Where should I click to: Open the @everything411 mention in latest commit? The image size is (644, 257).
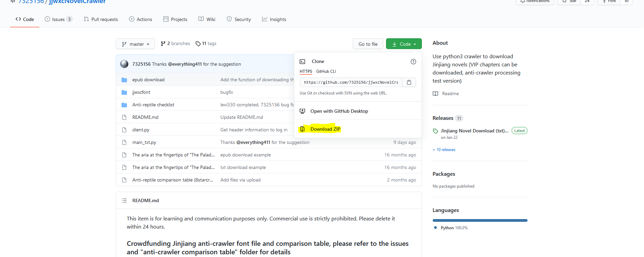point(185,64)
